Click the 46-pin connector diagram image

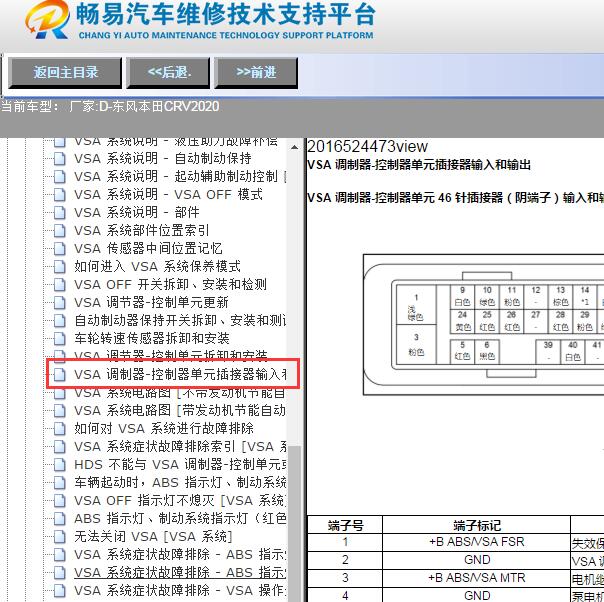[483, 325]
